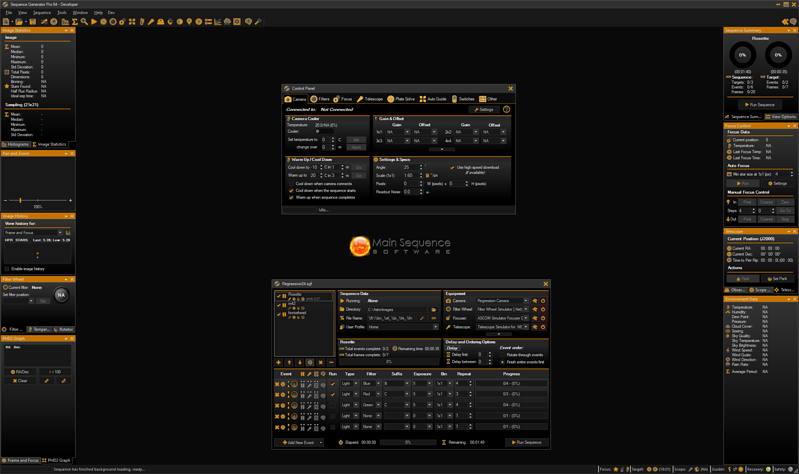This screenshot has height=474, width=799.
Task: Click Camera settings wrench icon in Equipment section
Action: coord(535,301)
